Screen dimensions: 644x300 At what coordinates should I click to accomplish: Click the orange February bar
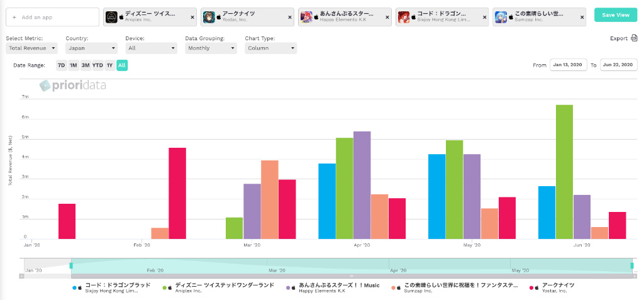[x=160, y=233]
